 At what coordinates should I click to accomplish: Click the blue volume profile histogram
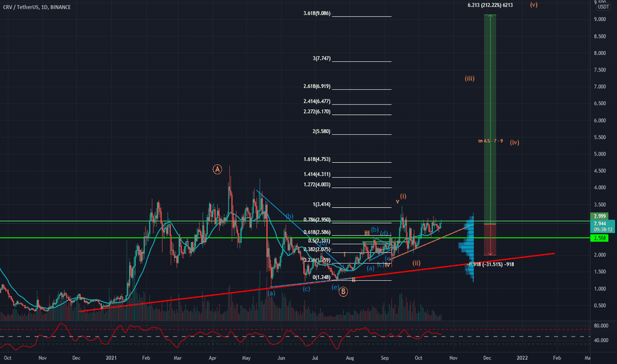(467, 248)
